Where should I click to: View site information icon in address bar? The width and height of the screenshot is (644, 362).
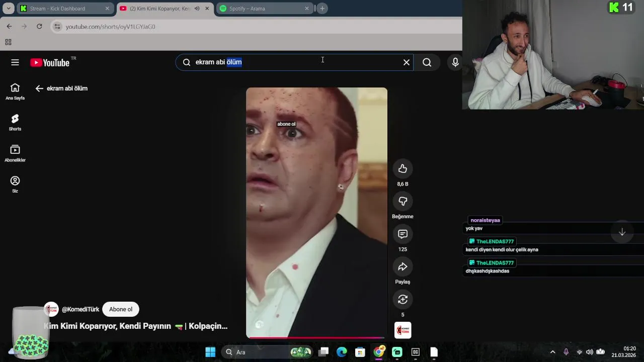(57, 27)
